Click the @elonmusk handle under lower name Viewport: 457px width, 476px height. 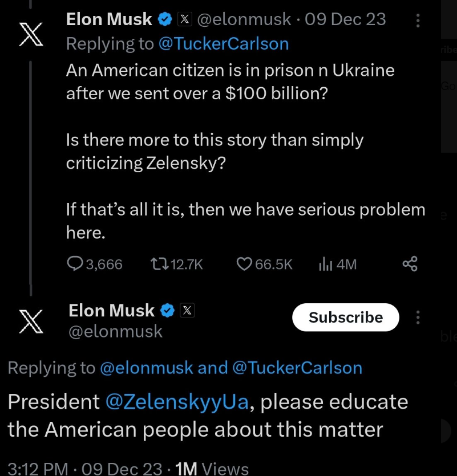pos(115,331)
